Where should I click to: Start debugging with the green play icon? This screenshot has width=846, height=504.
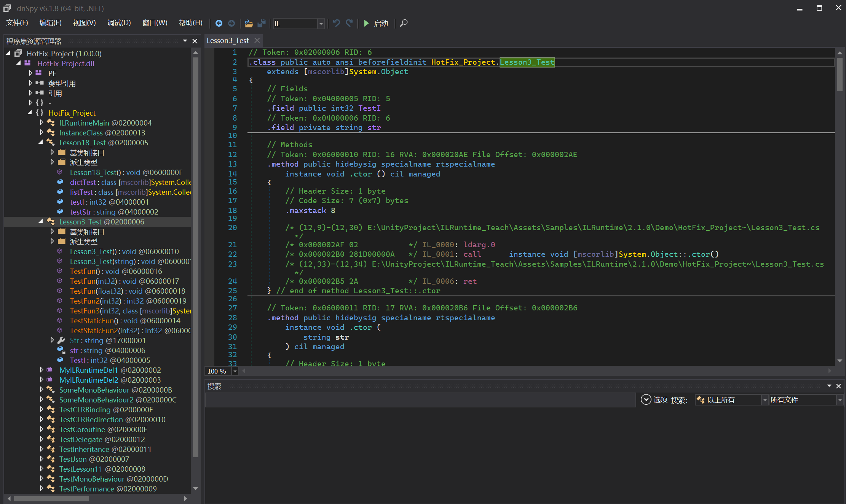pos(366,24)
